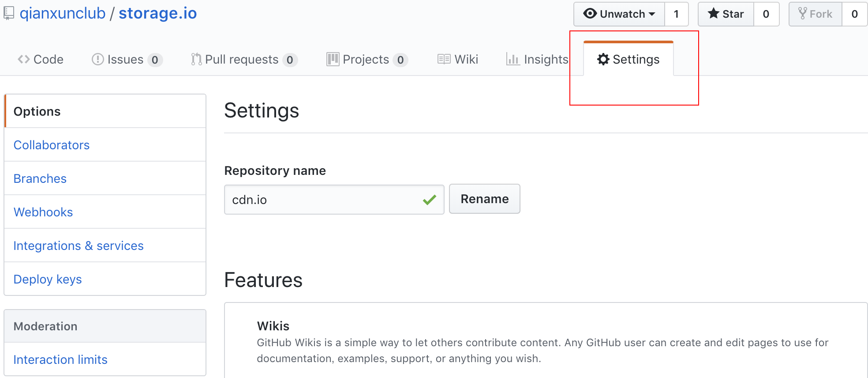Open the Collaborators settings page
868x378 pixels.
[x=52, y=145]
